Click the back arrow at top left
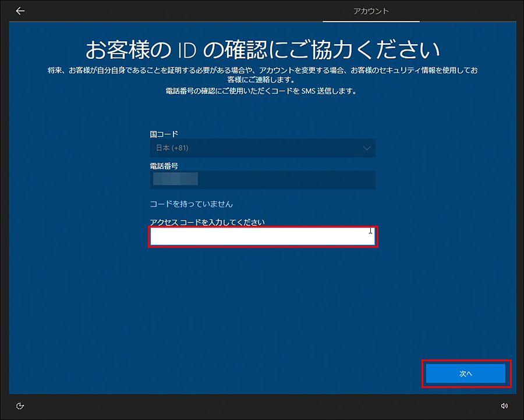The width and height of the screenshot is (524, 420). (20, 10)
